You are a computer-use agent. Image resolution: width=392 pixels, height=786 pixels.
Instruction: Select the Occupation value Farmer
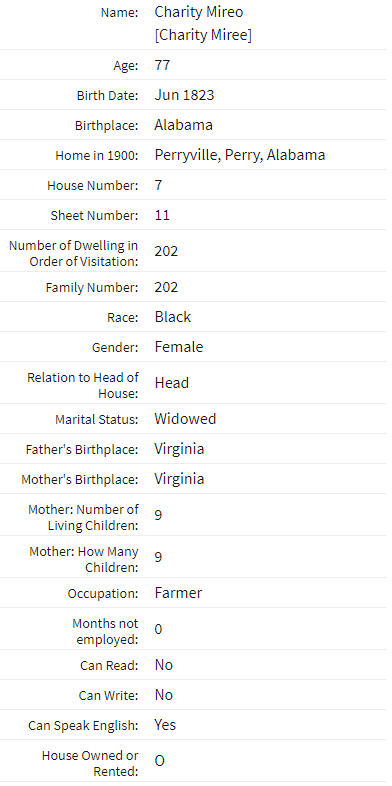pyautogui.click(x=178, y=593)
